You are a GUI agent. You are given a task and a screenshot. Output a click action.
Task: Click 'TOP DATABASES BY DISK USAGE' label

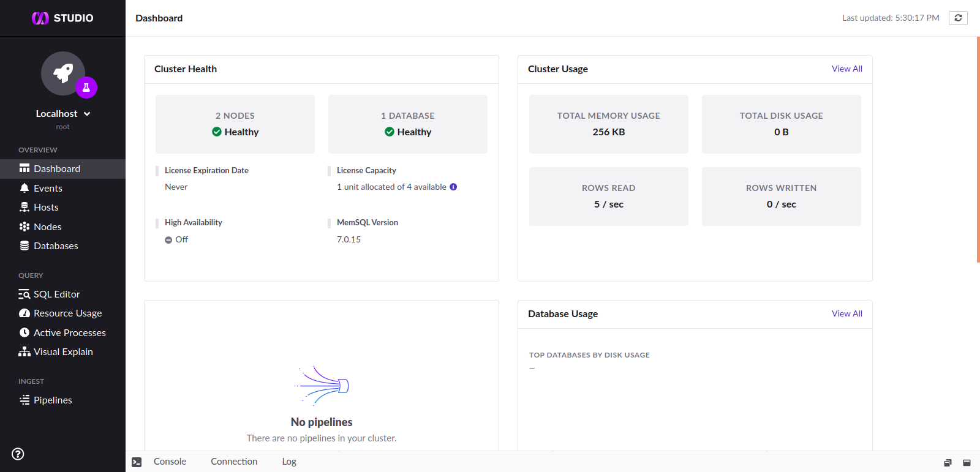589,355
